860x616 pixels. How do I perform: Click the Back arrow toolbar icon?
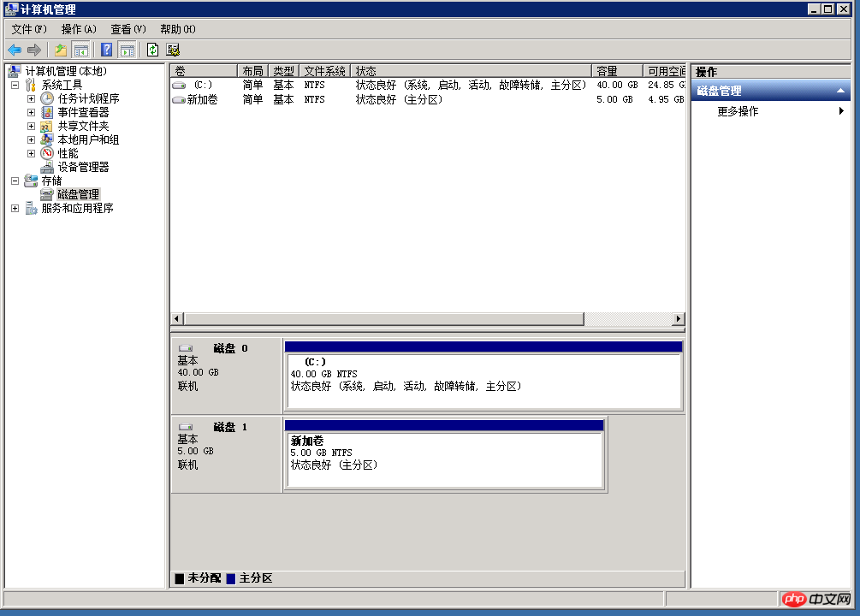coord(15,50)
